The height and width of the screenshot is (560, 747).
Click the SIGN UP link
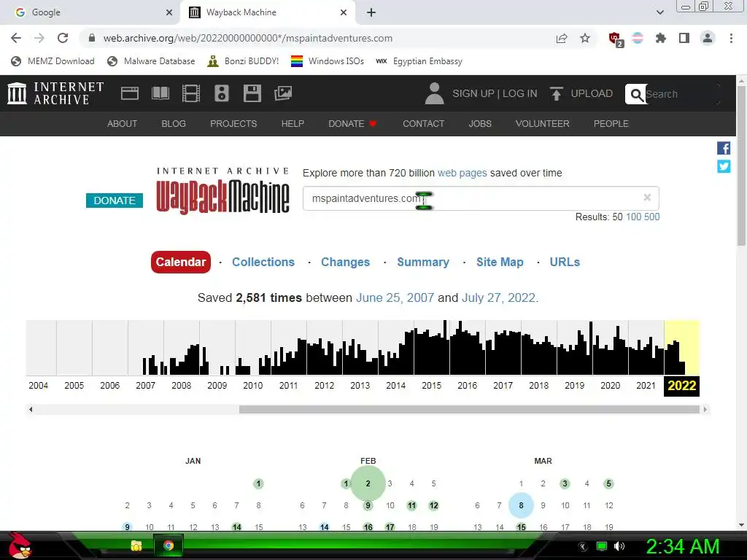pyautogui.click(x=473, y=93)
